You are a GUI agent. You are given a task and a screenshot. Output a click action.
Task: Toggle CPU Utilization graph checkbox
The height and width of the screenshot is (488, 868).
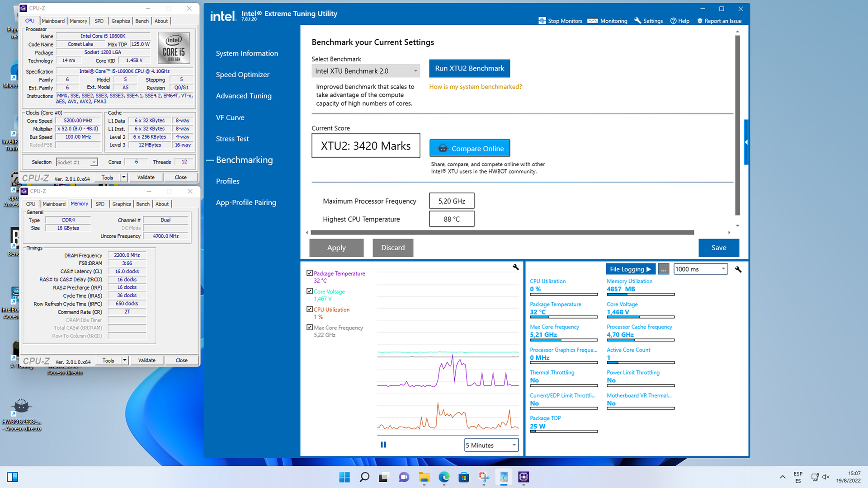310,309
